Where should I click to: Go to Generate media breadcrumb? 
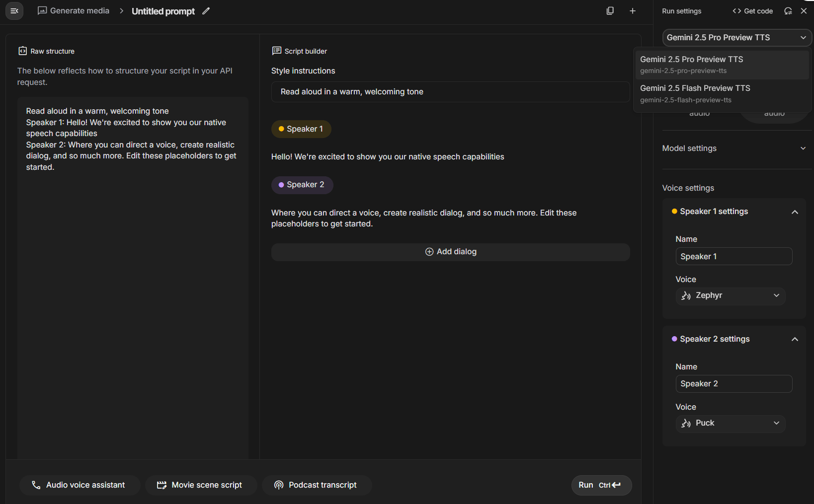74,11
